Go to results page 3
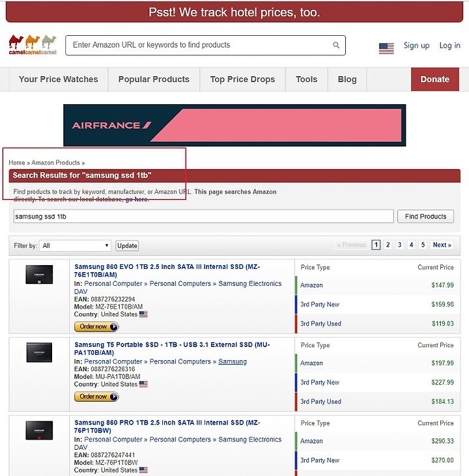This screenshot has height=476, width=469. (399, 245)
